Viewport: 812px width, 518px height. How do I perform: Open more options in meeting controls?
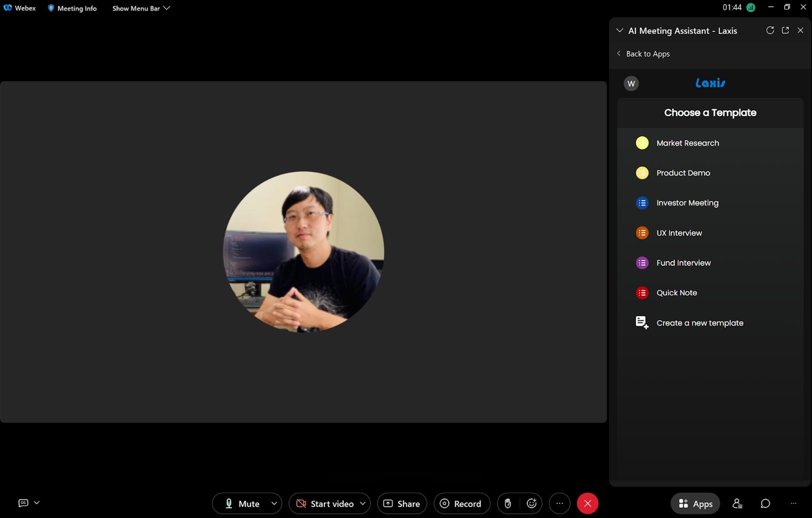pos(559,503)
